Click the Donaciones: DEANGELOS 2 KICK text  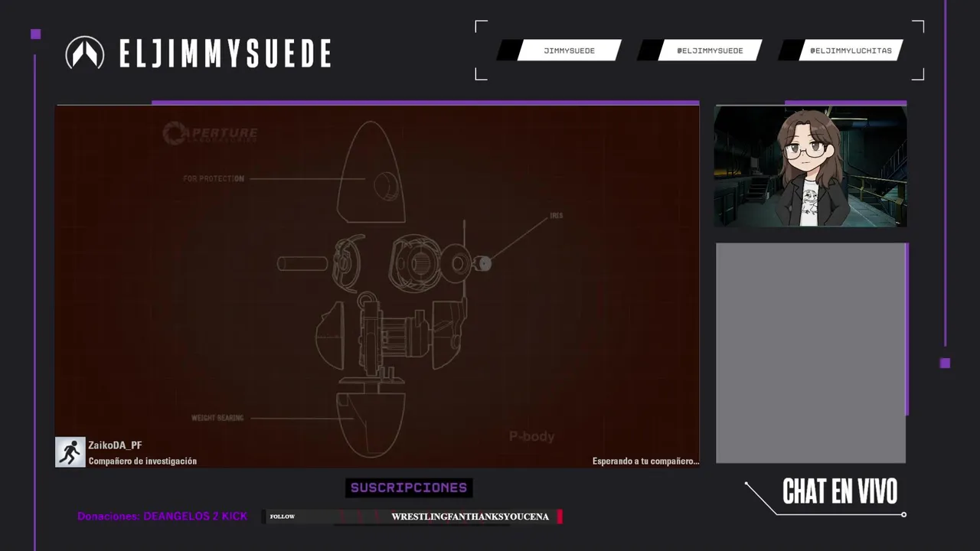(162, 517)
